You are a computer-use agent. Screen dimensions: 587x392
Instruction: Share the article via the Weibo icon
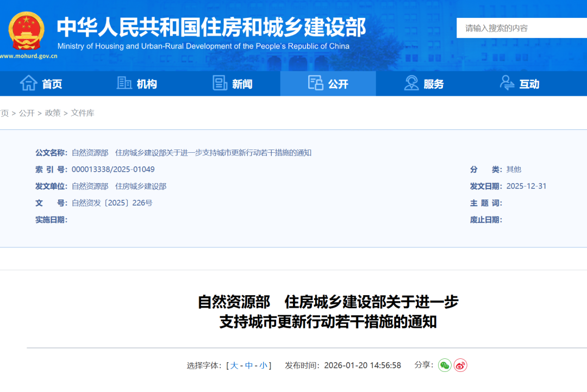460,366
